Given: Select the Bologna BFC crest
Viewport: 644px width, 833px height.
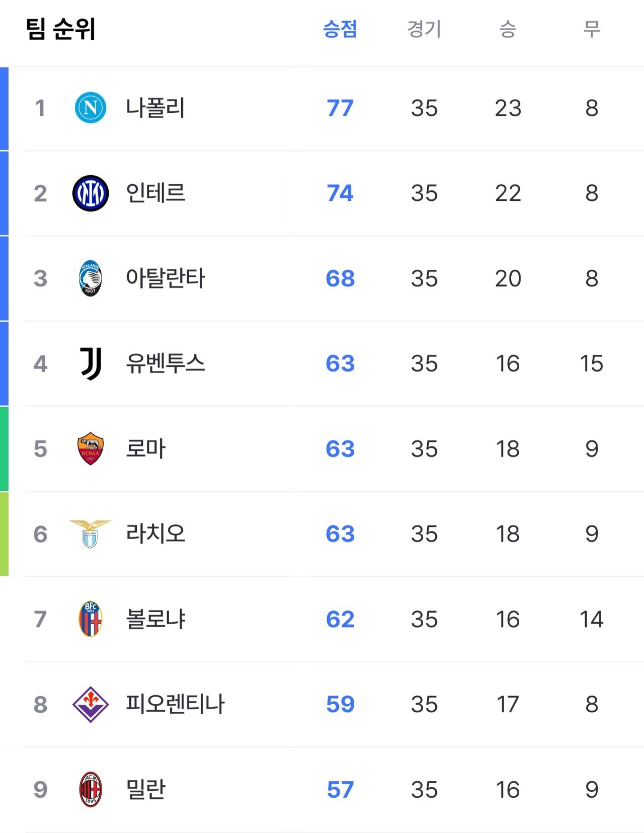Looking at the screenshot, I should point(91,619).
